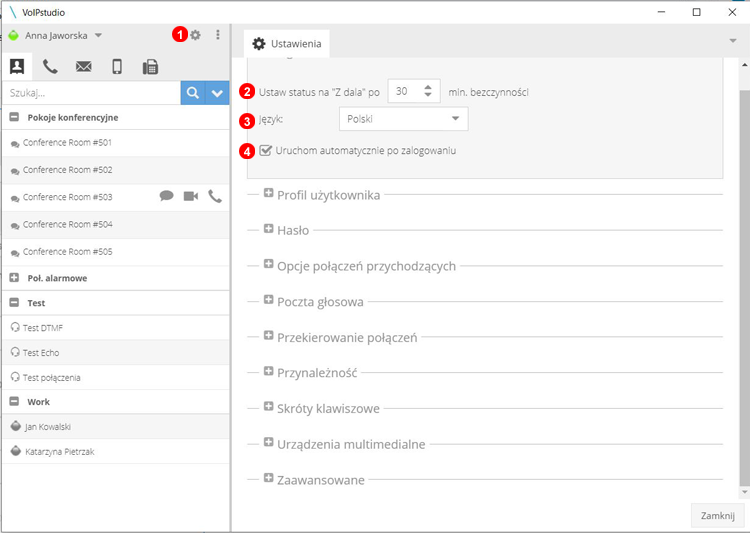
Task: Open the three-dot more options menu
Action: tap(218, 35)
